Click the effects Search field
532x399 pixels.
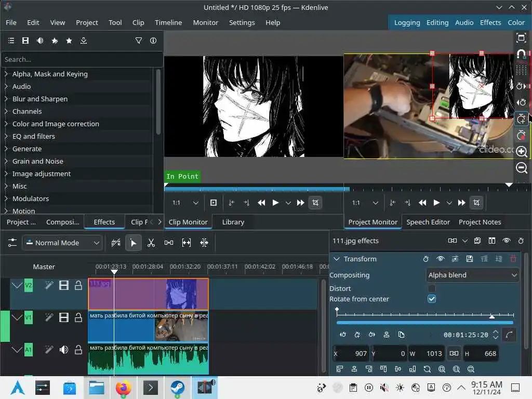coord(78,59)
